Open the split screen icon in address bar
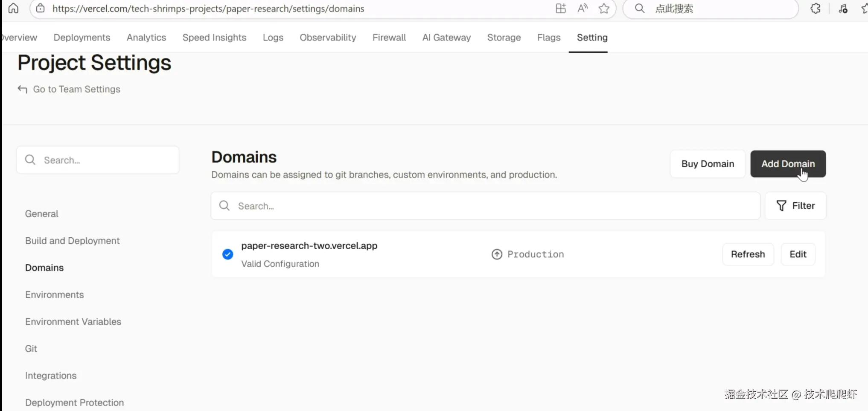 (561, 9)
